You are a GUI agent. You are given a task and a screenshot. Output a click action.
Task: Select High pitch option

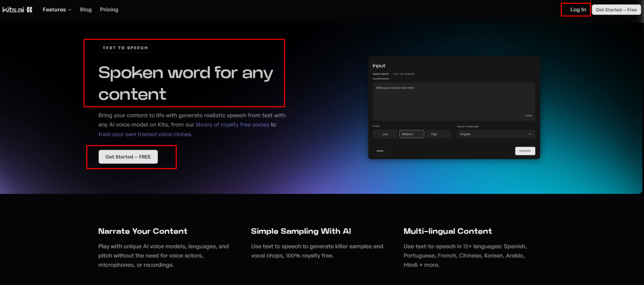[x=438, y=134]
